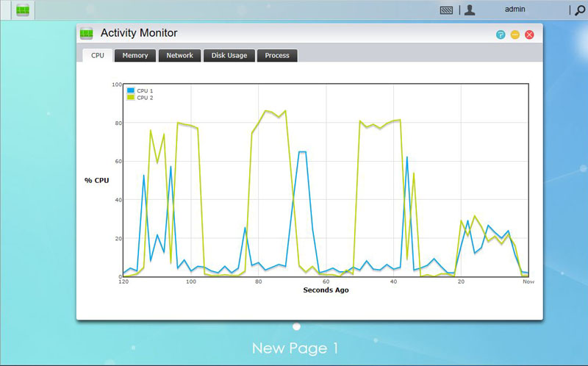588x366 pixels.
Task: Select the page indicator dot above New Page 1
Action: tap(297, 326)
